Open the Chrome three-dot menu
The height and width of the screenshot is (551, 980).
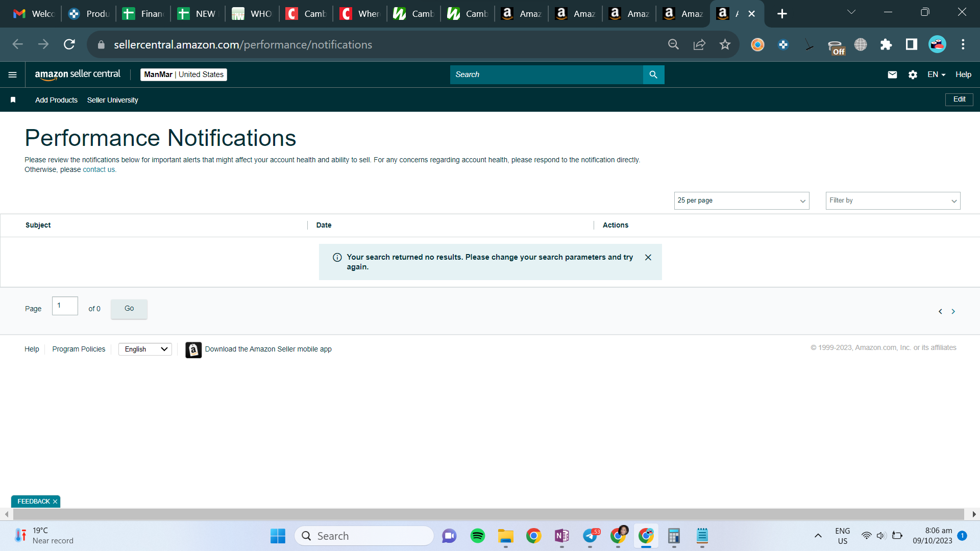[x=963, y=44]
